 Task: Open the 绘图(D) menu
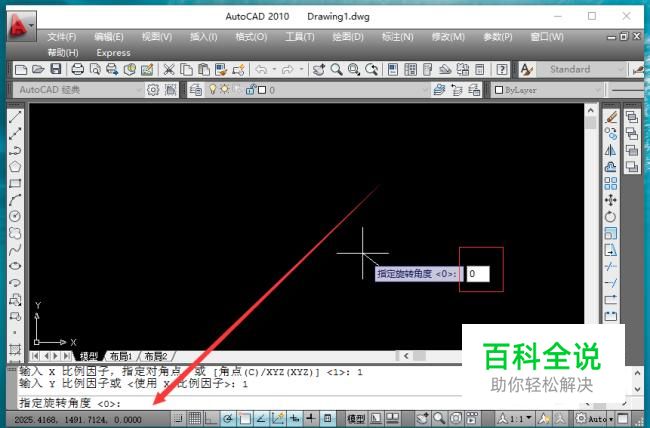pos(348,37)
